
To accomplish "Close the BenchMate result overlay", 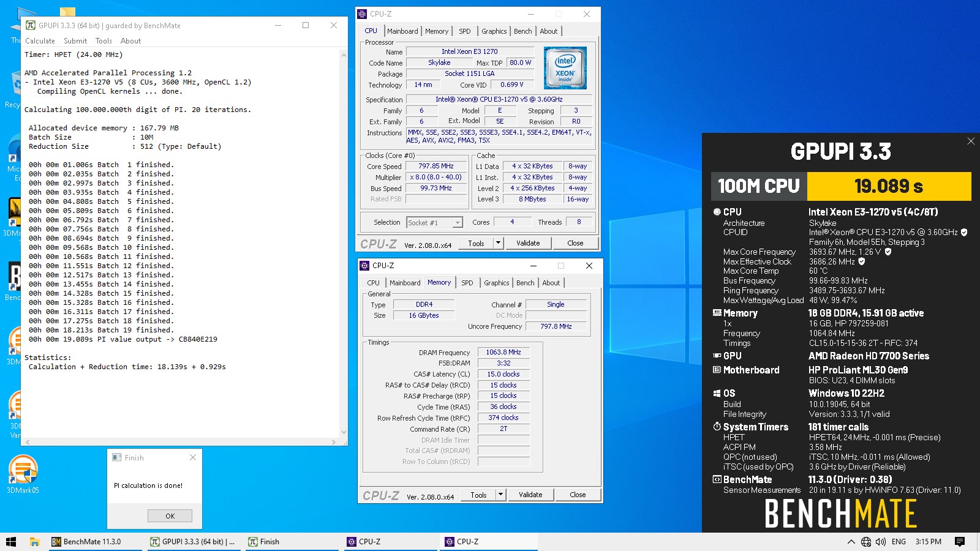I will pyautogui.click(x=971, y=141).
